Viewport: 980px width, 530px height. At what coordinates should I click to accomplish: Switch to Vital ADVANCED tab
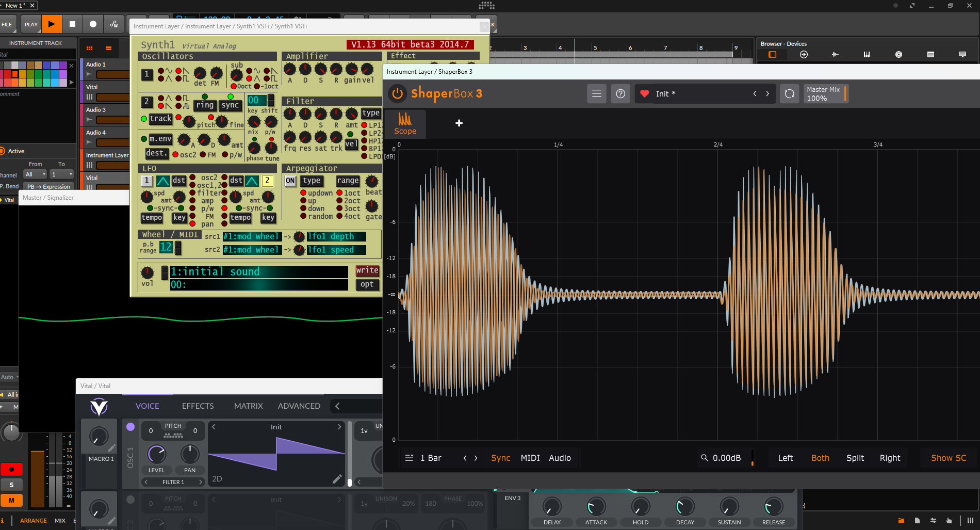pyautogui.click(x=299, y=406)
